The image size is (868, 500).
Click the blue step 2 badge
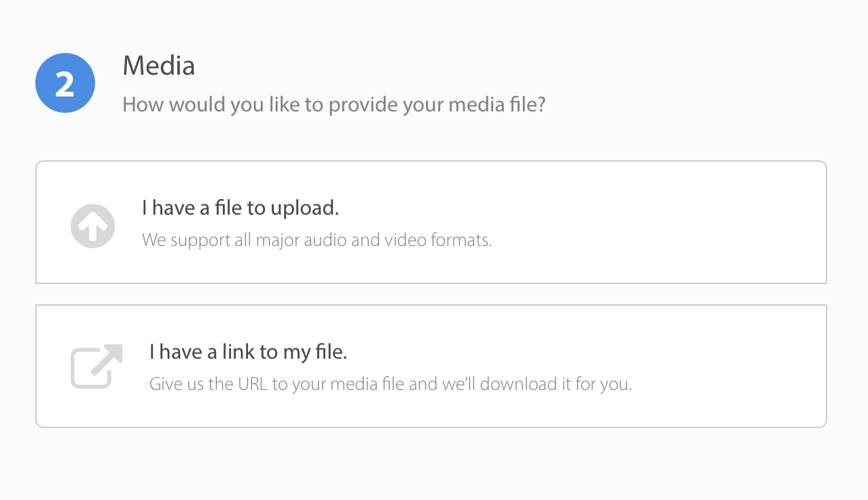[65, 84]
